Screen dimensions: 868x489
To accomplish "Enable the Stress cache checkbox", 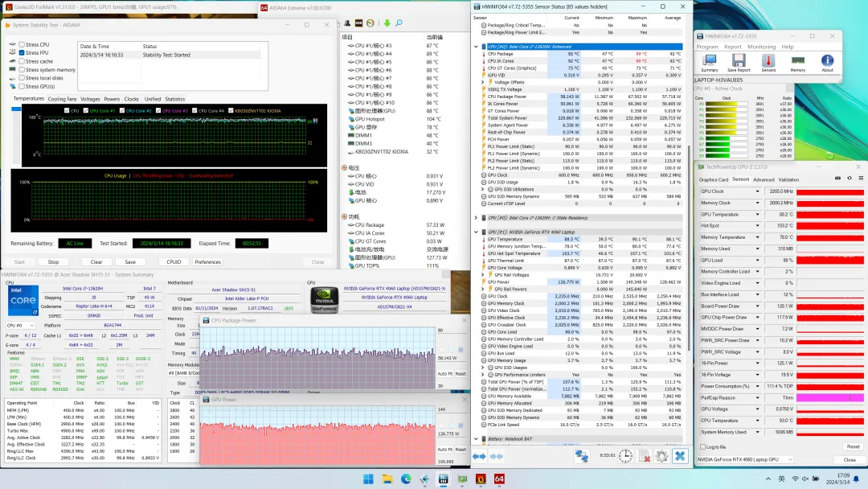I will [22, 61].
